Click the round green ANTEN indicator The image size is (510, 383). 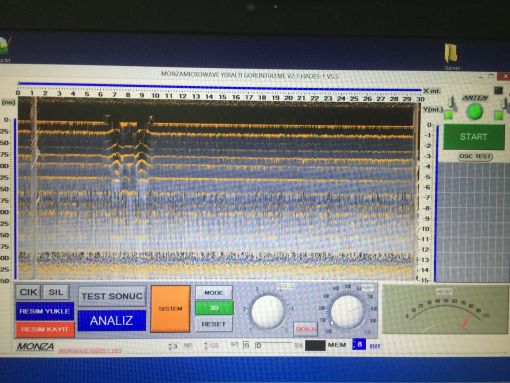click(x=474, y=112)
